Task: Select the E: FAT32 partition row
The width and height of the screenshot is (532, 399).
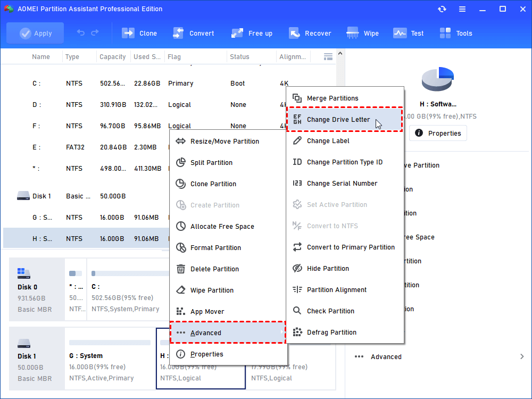Action: [x=86, y=147]
